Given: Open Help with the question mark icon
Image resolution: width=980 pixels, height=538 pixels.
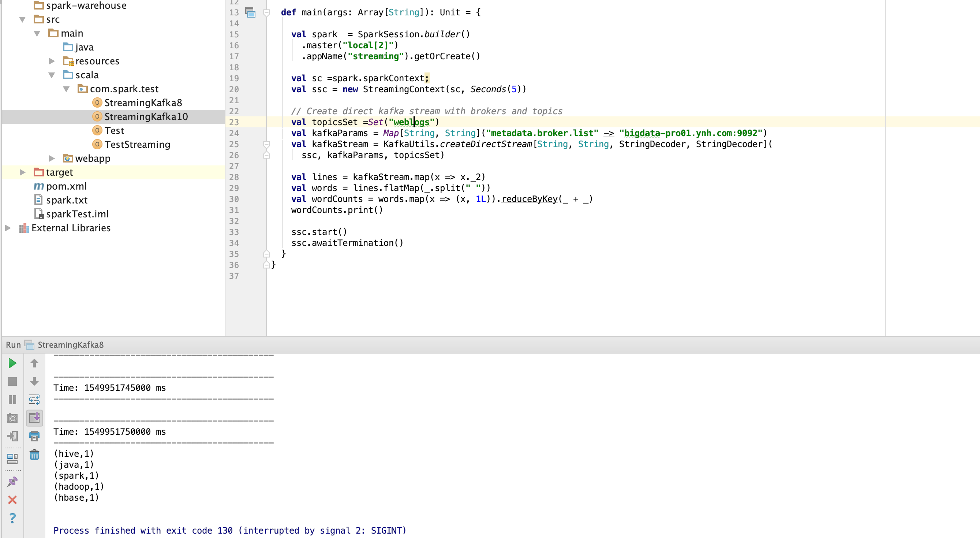Looking at the screenshot, I should click(12, 518).
